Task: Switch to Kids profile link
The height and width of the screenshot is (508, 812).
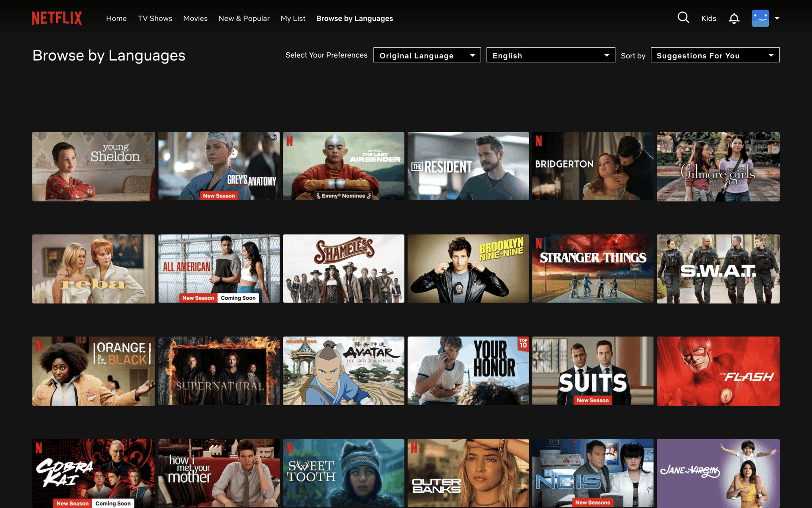Action: pos(709,18)
